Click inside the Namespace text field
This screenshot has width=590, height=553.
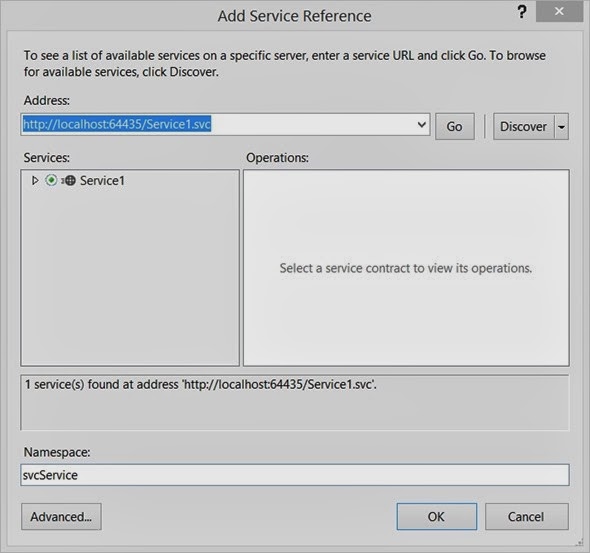pyautogui.click(x=295, y=475)
